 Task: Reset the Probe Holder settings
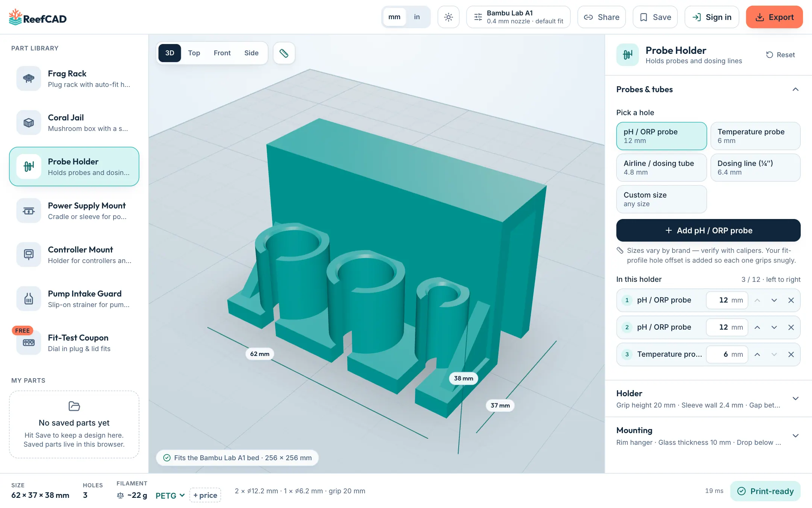tap(780, 55)
